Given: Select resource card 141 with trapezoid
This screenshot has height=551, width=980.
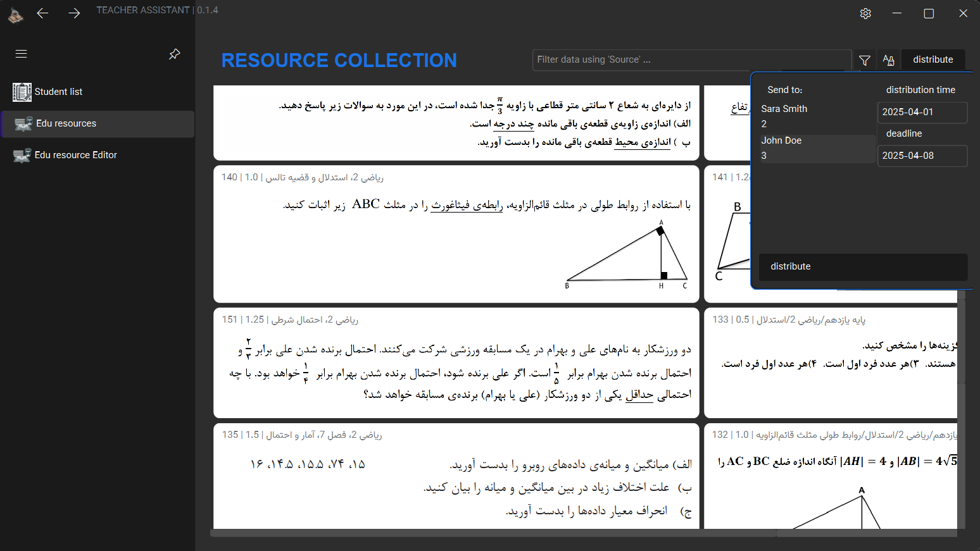Looking at the screenshot, I should tap(727, 234).
